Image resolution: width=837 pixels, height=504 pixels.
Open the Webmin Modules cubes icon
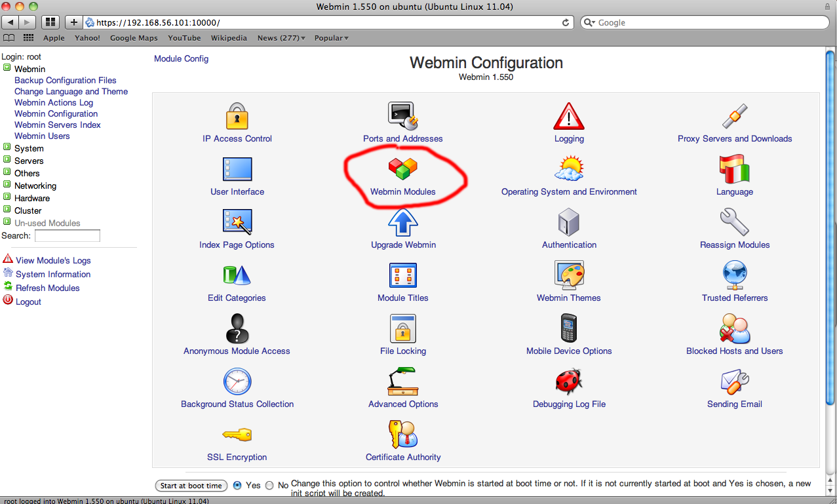click(403, 169)
